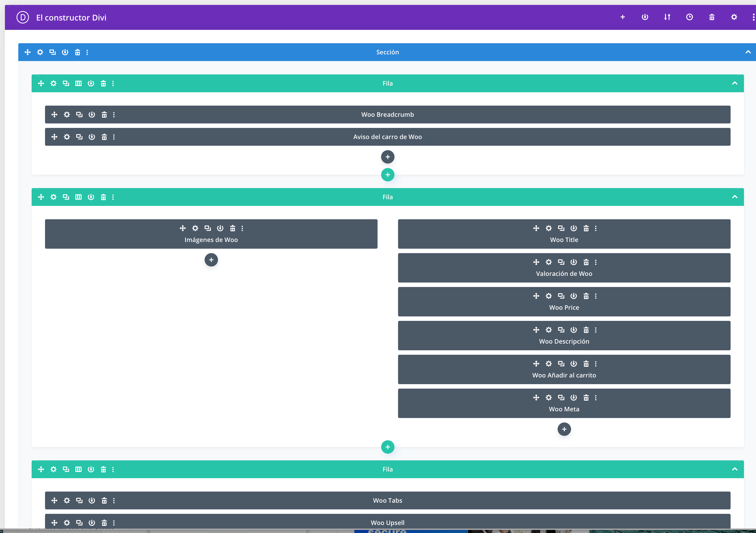Open first Fila settings gear
The height and width of the screenshot is (533, 756).
pos(53,83)
